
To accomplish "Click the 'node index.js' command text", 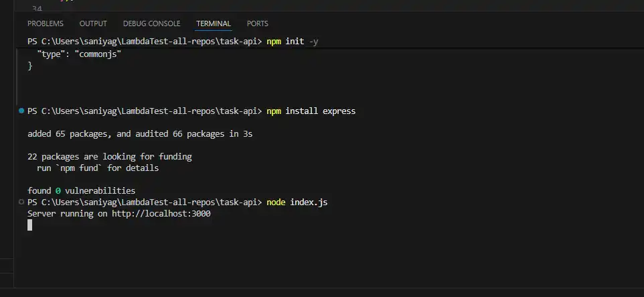I will [x=297, y=202].
